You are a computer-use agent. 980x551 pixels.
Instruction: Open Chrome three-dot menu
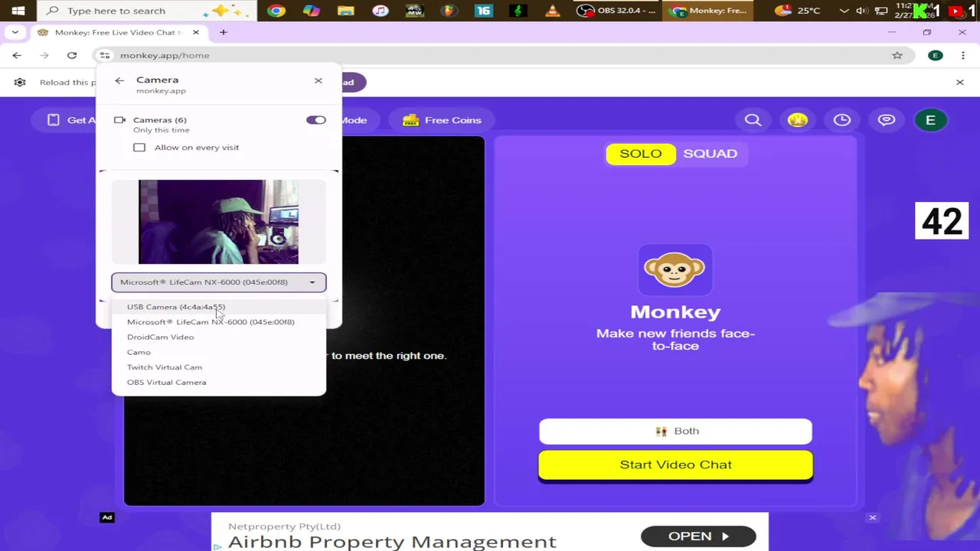(x=963, y=55)
